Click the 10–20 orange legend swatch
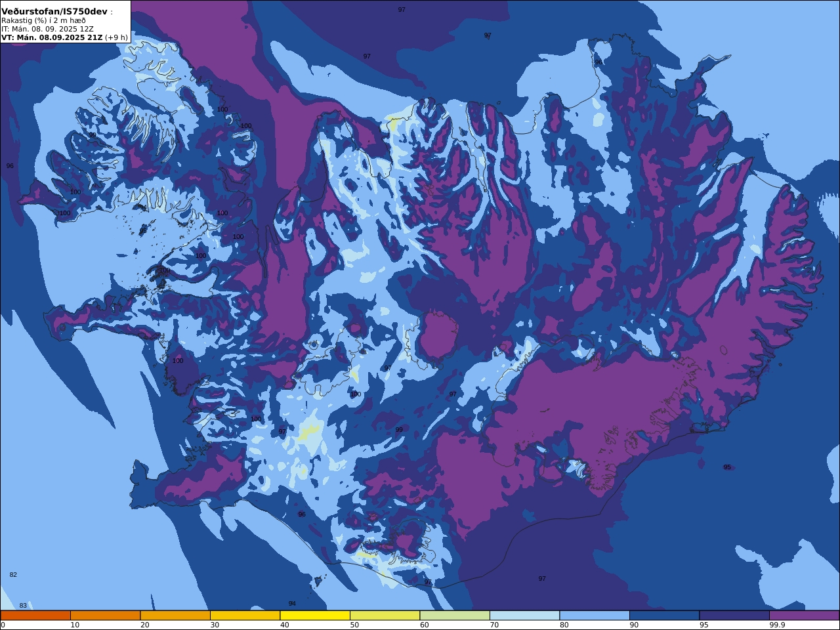Viewport: 840px width, 630px height. coord(105,616)
